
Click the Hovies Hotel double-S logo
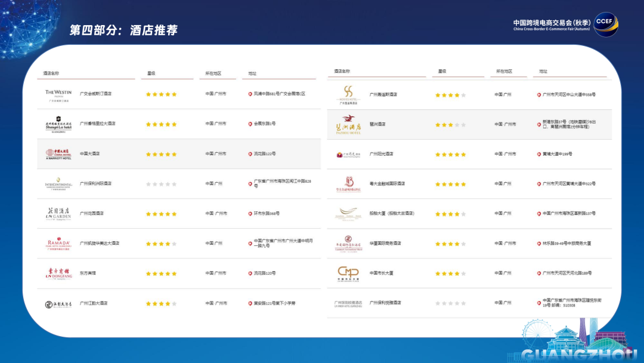click(x=348, y=95)
